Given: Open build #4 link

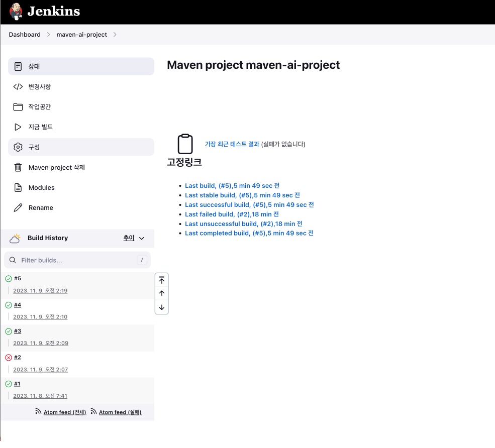Looking at the screenshot, I should tap(18, 305).
